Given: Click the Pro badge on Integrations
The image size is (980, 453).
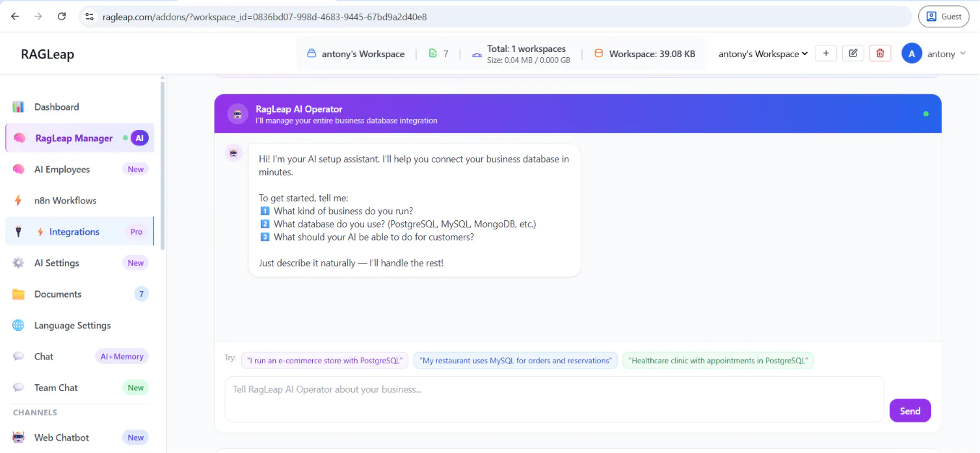Looking at the screenshot, I should pos(136,231).
